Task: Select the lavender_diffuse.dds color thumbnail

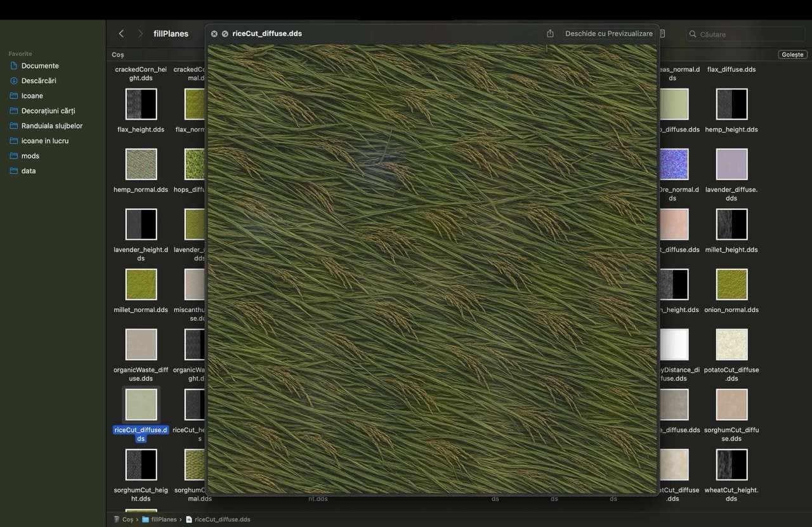Action: tap(731, 164)
